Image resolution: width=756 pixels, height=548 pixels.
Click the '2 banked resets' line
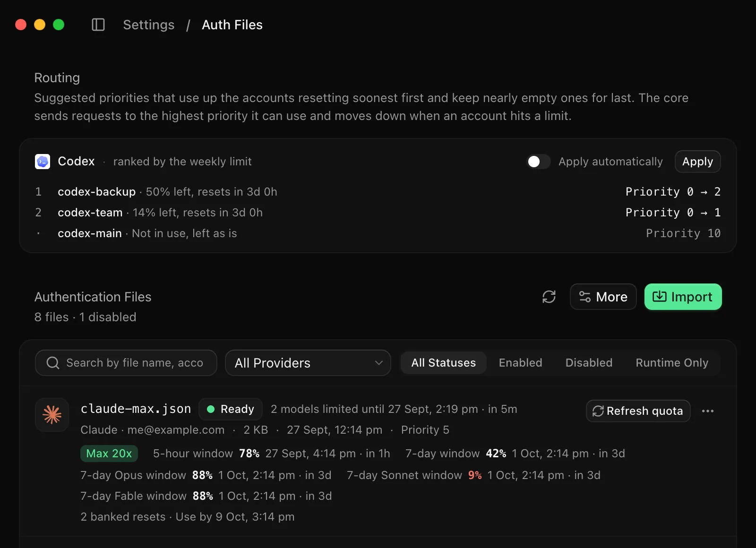pos(188,517)
